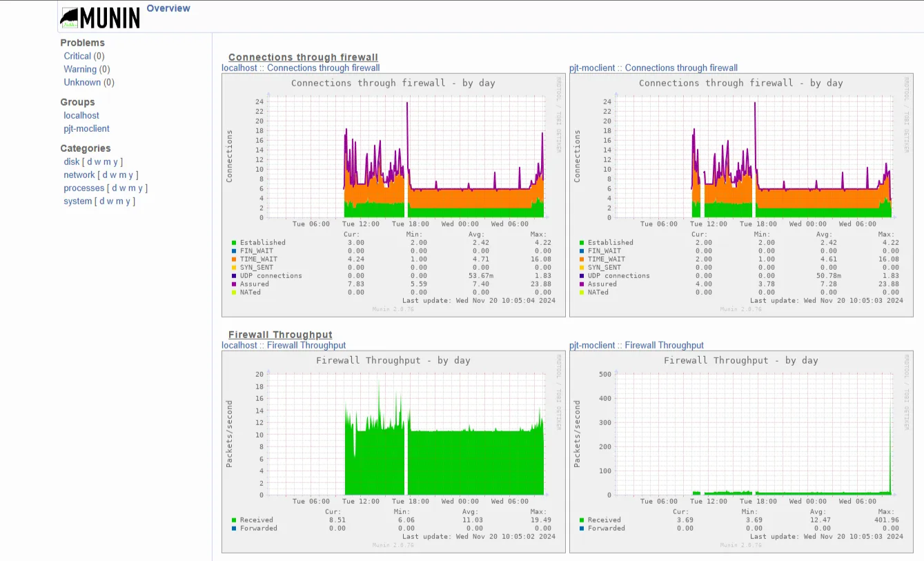Open the Critical problems link
This screenshot has height=561, width=924.
coord(77,56)
